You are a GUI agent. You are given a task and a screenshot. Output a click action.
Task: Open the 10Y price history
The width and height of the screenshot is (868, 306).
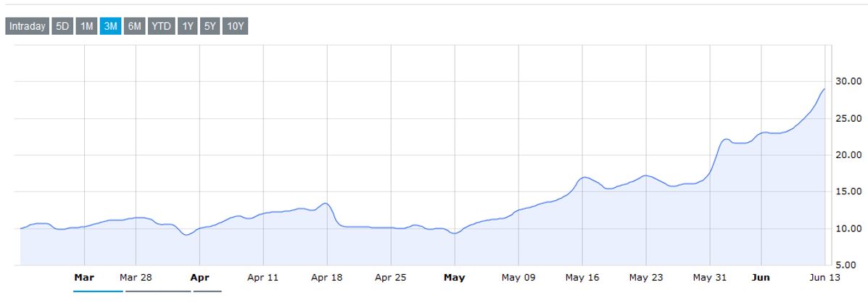[236, 27]
